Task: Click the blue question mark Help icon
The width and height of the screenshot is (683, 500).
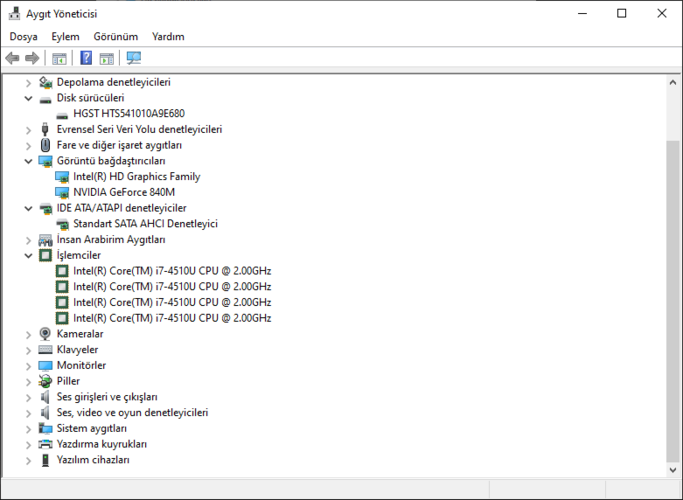Action: 86,57
